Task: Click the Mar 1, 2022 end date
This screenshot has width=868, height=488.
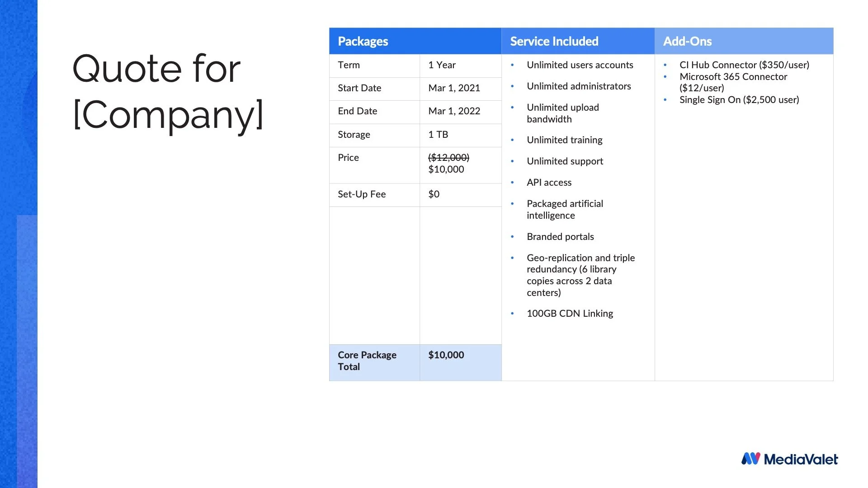Action: point(454,111)
